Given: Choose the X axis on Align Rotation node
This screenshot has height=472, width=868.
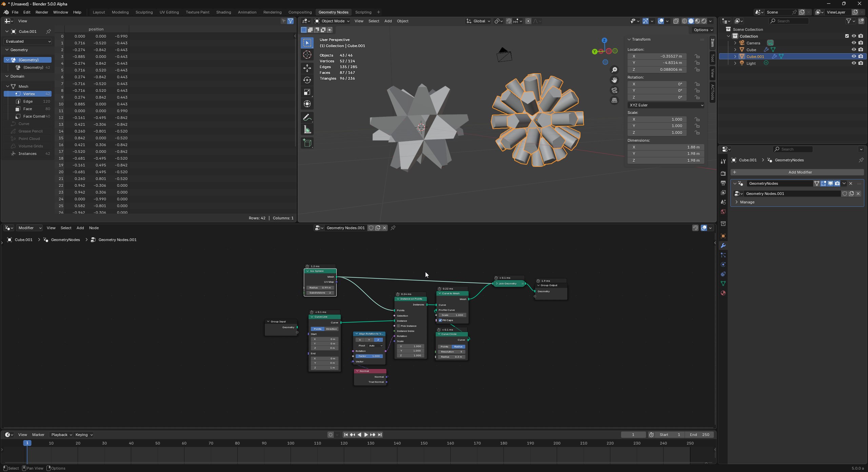Looking at the screenshot, I should pyautogui.click(x=360, y=340).
